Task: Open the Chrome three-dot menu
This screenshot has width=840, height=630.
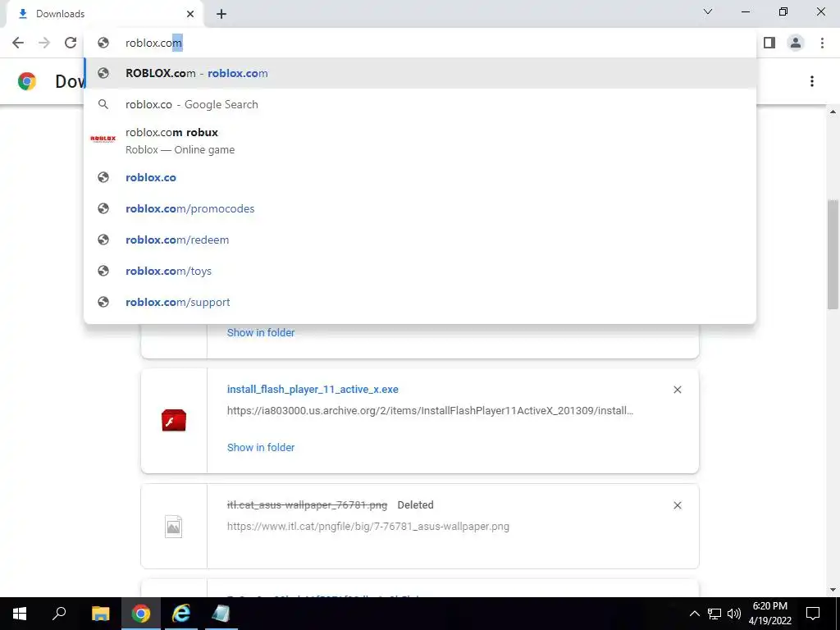Action: pos(822,43)
